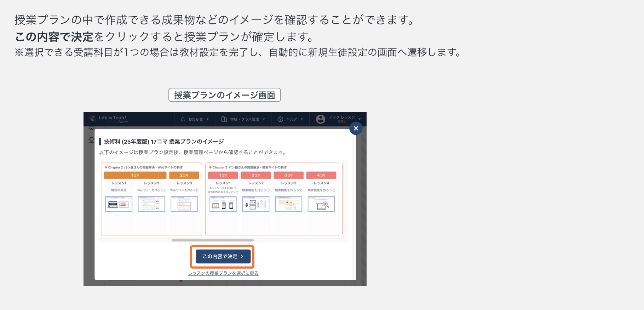644x310 pixels.
Task: Click the school building icon in header
Action: [x=224, y=119]
